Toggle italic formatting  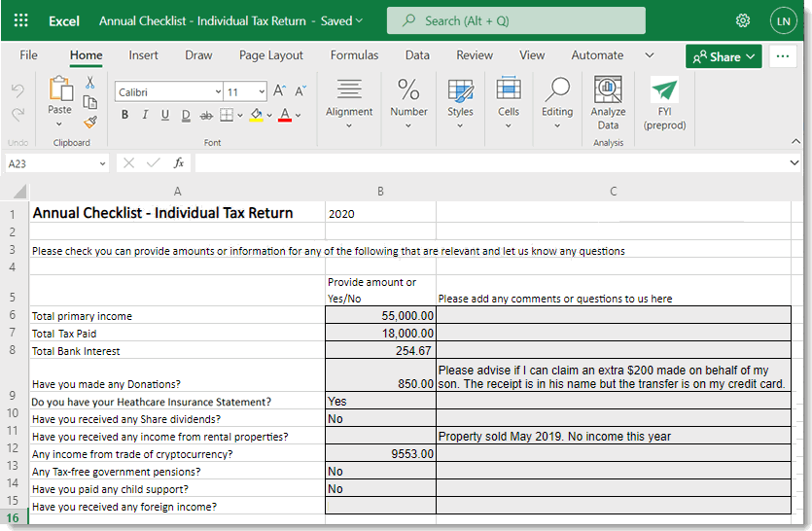145,115
